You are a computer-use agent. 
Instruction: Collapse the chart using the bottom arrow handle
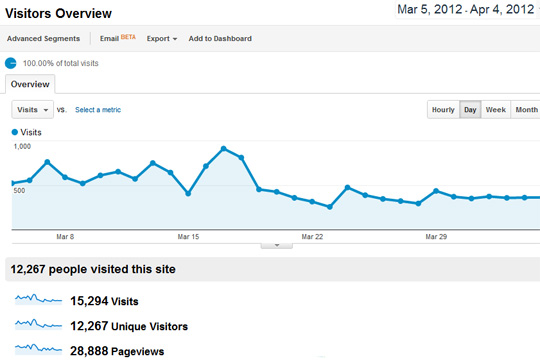click(277, 246)
